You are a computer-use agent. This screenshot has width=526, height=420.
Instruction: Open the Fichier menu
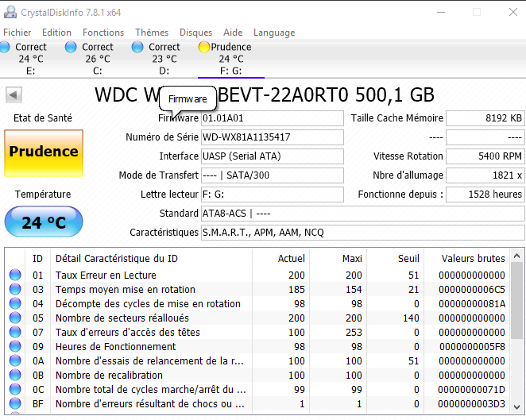[x=17, y=33]
